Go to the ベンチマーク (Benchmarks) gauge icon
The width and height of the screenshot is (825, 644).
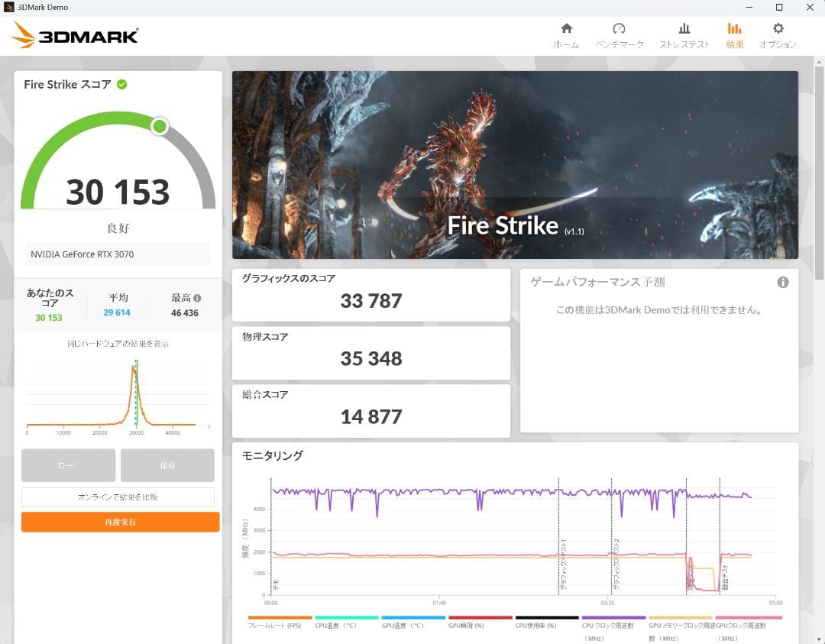[x=620, y=29]
